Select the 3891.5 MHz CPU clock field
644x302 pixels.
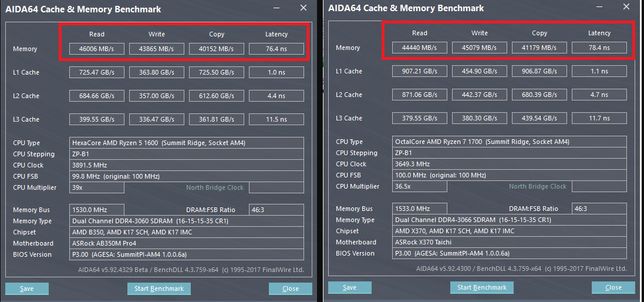pos(187,165)
